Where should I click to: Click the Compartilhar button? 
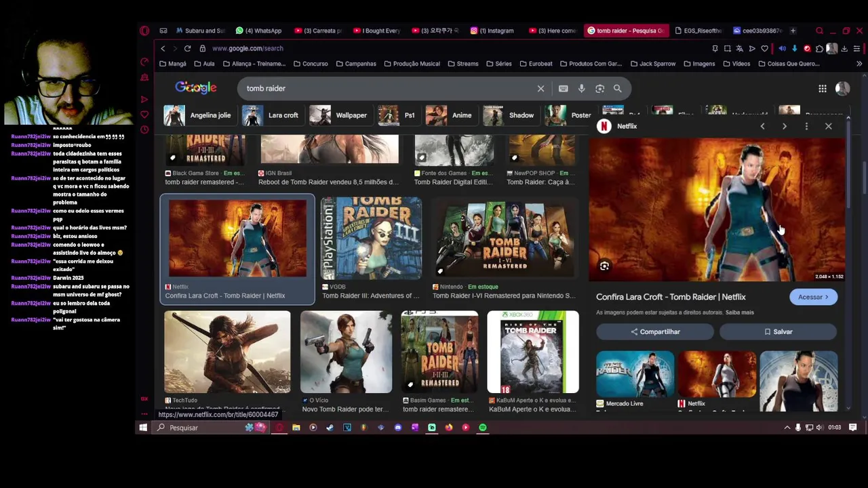[x=655, y=331]
